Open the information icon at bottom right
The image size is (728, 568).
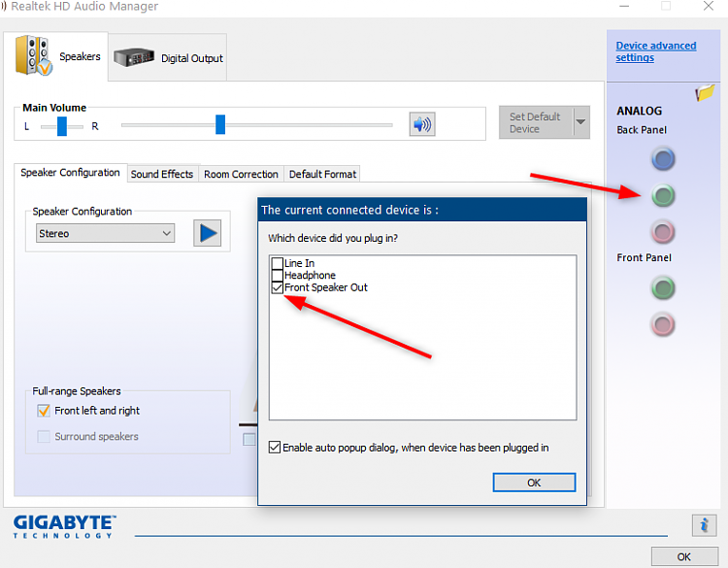click(704, 525)
